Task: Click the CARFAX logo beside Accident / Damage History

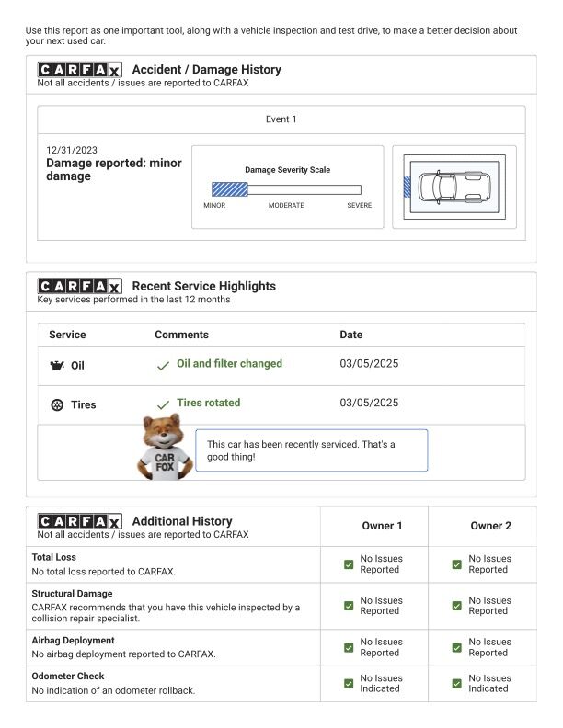Action: pyautogui.click(x=79, y=70)
